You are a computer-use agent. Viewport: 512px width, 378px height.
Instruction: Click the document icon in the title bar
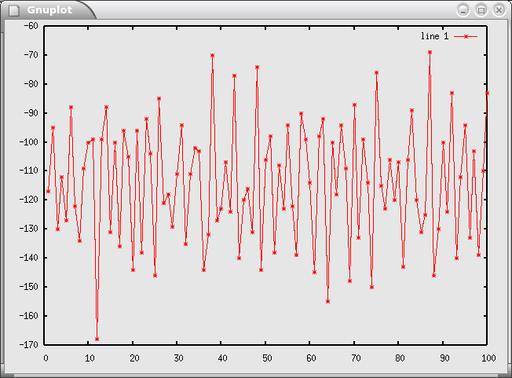(x=14, y=11)
